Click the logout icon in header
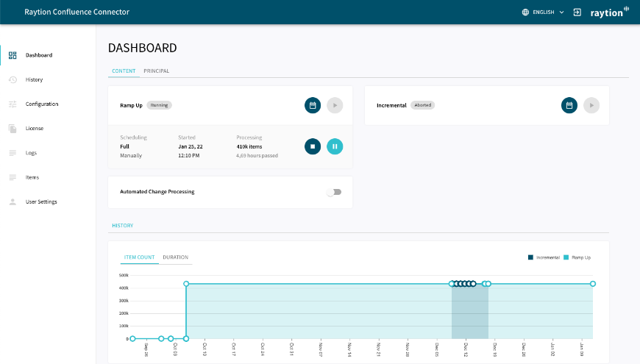Viewport: 640px width, 364px height. (577, 13)
